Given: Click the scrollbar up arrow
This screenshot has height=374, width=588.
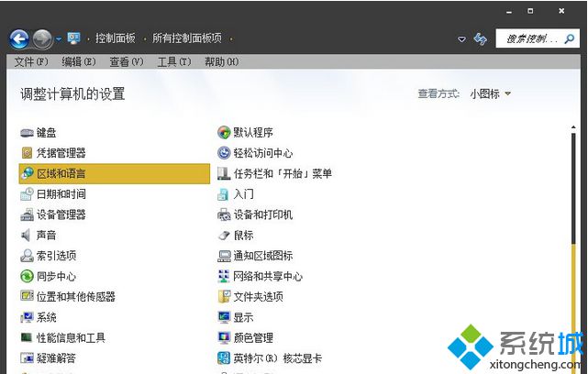Looking at the screenshot, I should [573, 127].
